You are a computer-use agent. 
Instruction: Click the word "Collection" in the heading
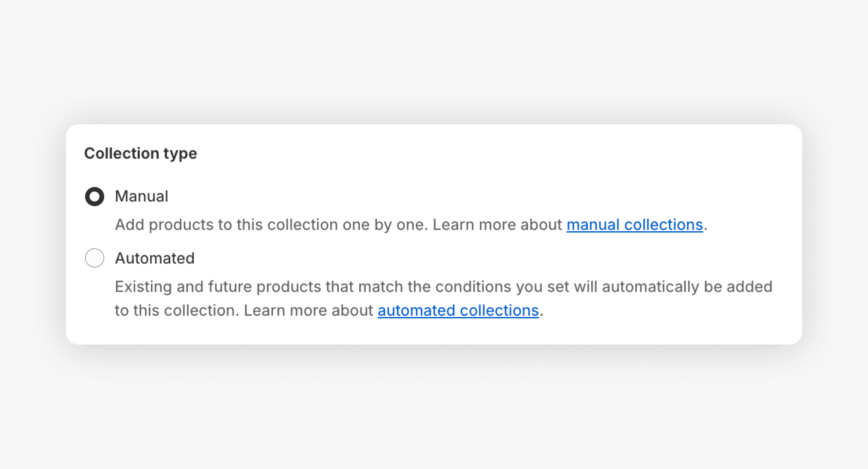pyautogui.click(x=121, y=153)
